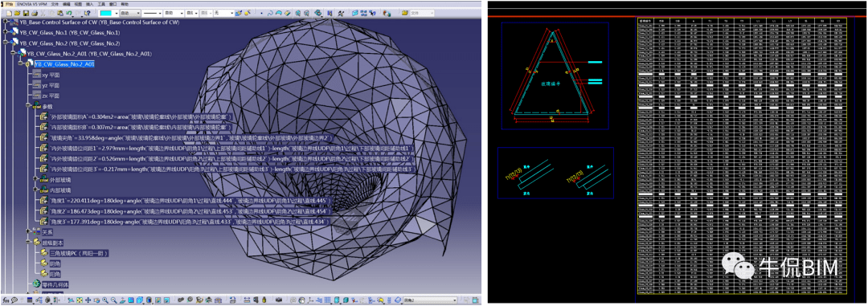The height and width of the screenshot is (306, 868).
Task: Click the camera capture icon in bottom toolbar
Action: pyautogui.click(x=278, y=300)
